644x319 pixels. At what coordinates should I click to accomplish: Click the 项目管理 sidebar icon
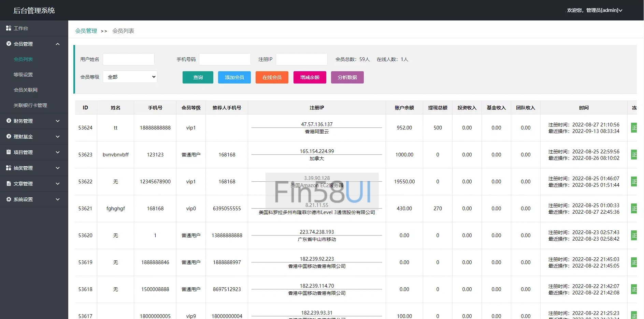[x=9, y=152]
